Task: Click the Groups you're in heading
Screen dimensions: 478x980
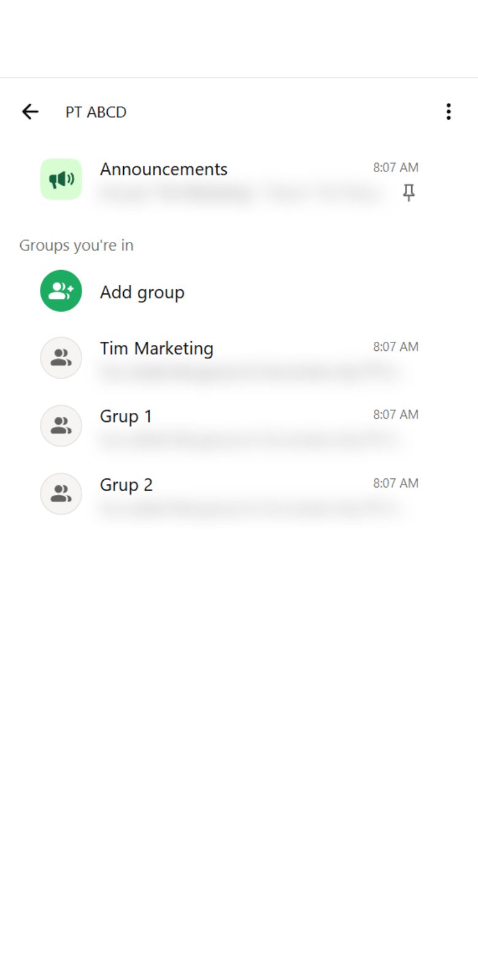Action: (77, 246)
